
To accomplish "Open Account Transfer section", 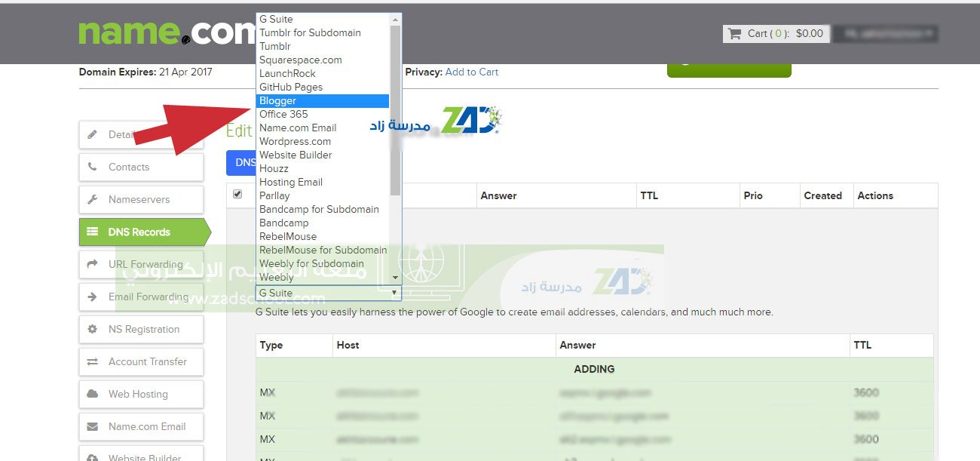I will 141,361.
